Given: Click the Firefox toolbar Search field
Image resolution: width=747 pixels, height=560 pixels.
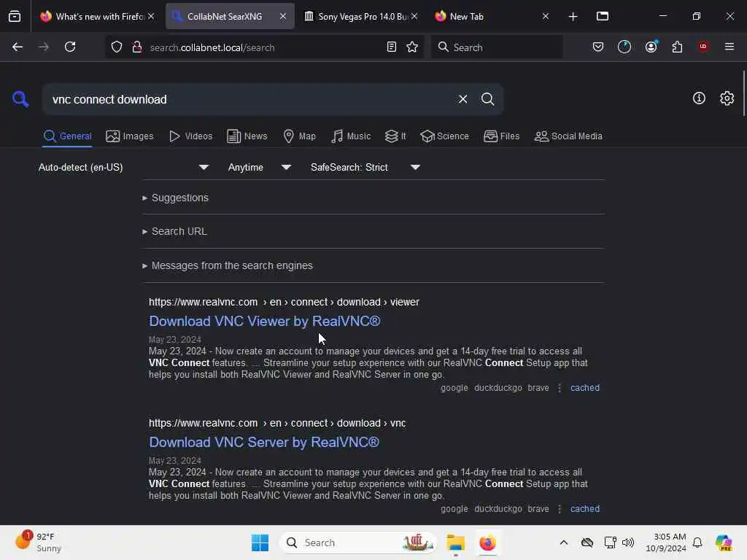Looking at the screenshot, I should click(x=497, y=47).
